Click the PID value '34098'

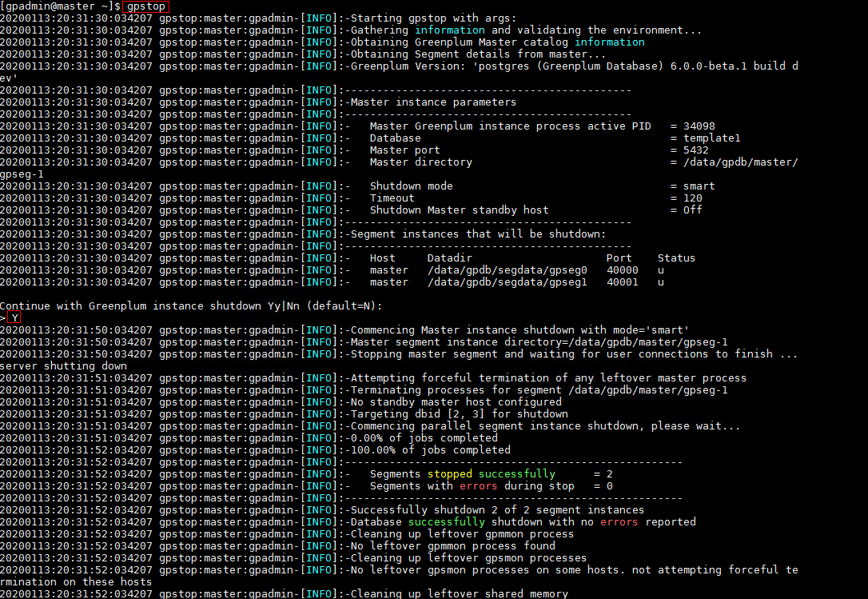tap(699, 126)
